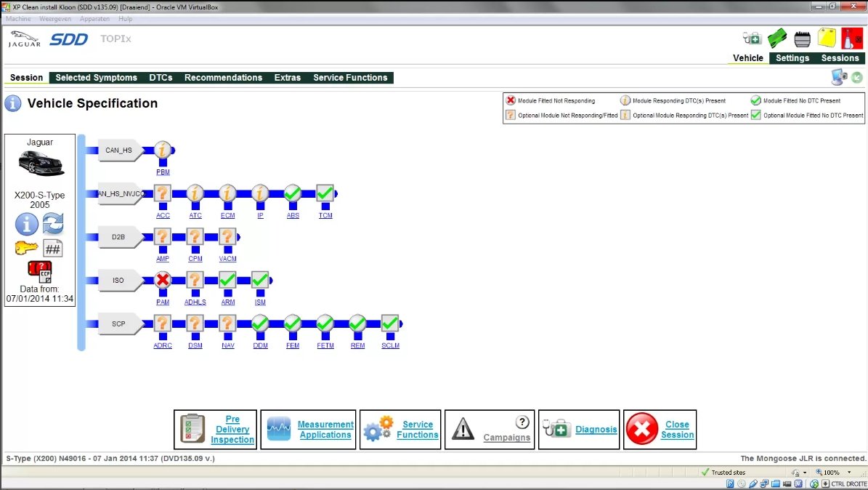Click the small green round arrow icon
The image size is (868, 490).
click(x=857, y=78)
